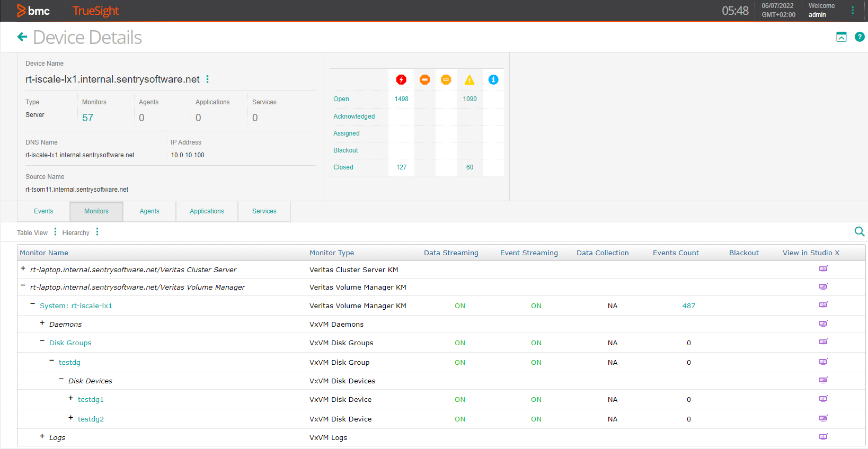Click the orange major severity icon
Image resolution: width=868 pixels, height=449 pixels.
coord(424,79)
